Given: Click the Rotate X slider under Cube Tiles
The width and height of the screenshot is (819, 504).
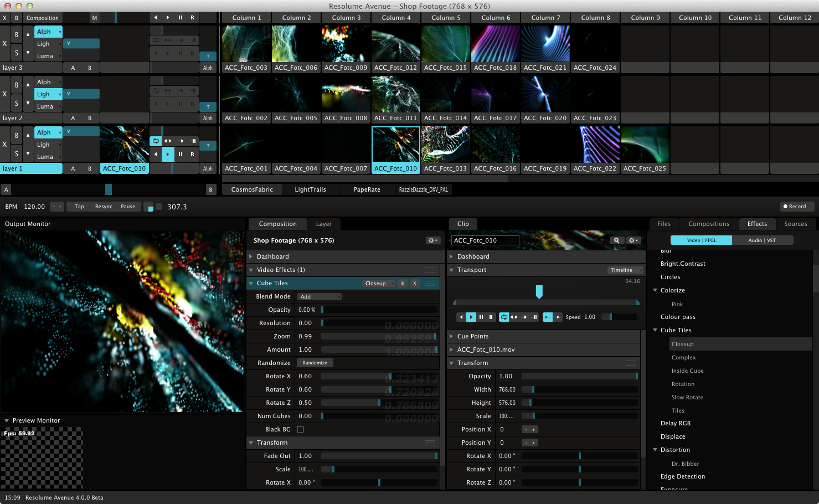Looking at the screenshot, I should (x=379, y=377).
